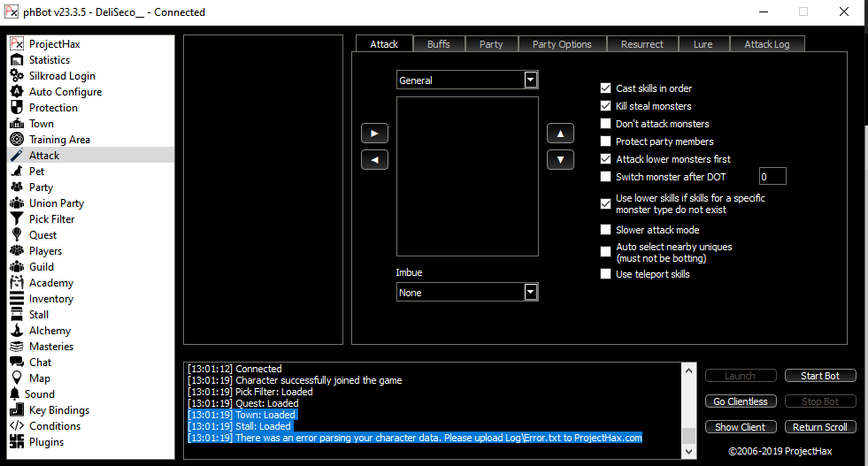This screenshot has height=466, width=868.
Task: Open Chat via speech bubble icon
Action: coord(16,363)
